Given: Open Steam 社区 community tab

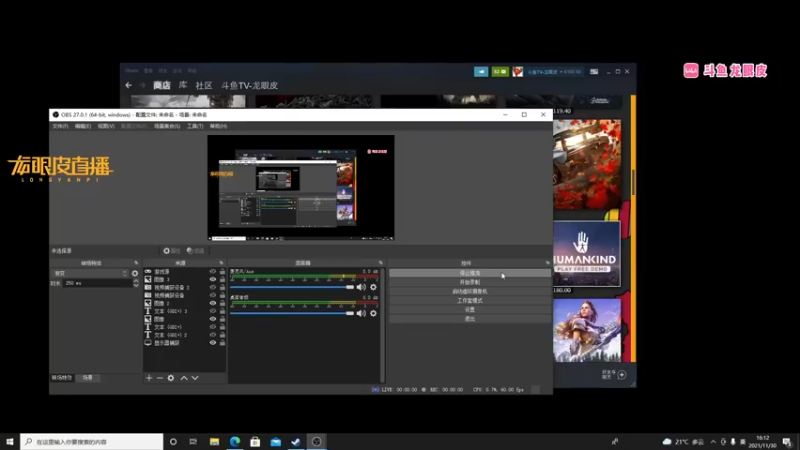Looking at the screenshot, I should tap(204, 85).
